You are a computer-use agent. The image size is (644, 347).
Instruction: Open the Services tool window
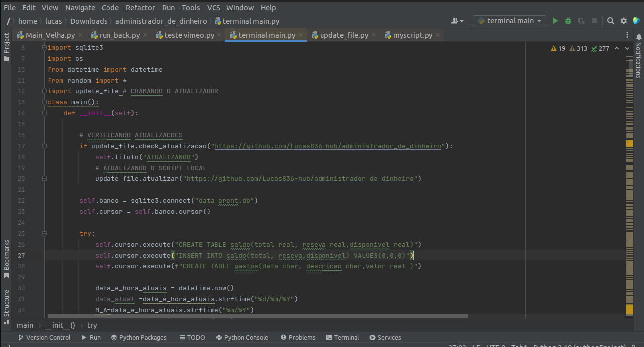coord(385,337)
